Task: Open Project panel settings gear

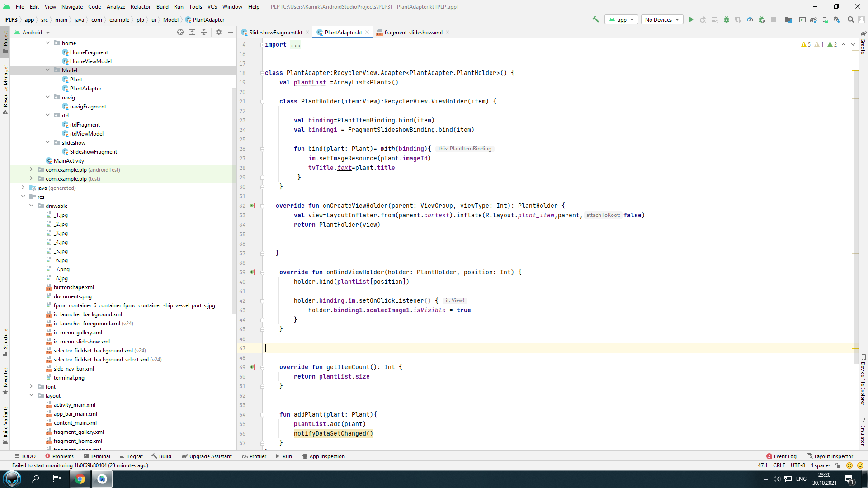Action: point(219,32)
